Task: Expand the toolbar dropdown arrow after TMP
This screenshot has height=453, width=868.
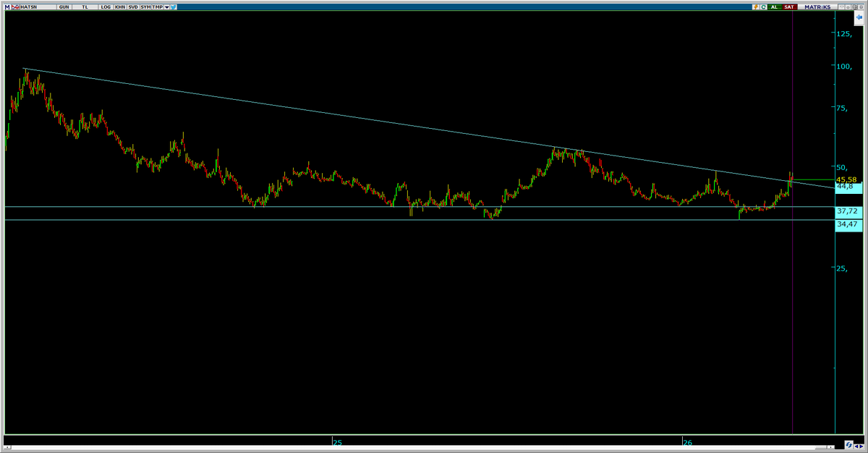Action: (x=167, y=7)
